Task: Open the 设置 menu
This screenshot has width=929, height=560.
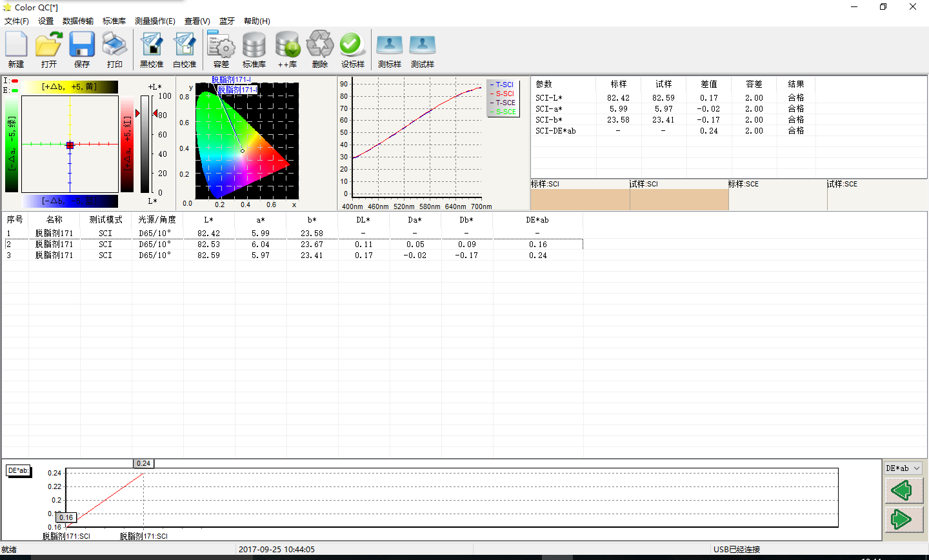Action: 46,21
